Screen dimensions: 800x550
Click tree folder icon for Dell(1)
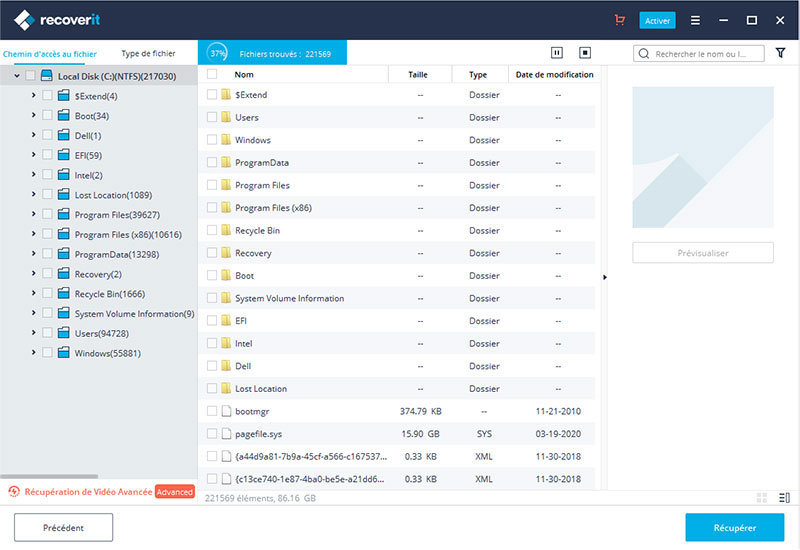click(x=63, y=135)
